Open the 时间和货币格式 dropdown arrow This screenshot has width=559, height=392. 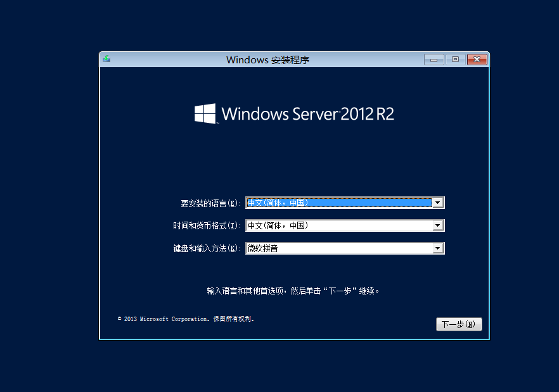coord(438,225)
